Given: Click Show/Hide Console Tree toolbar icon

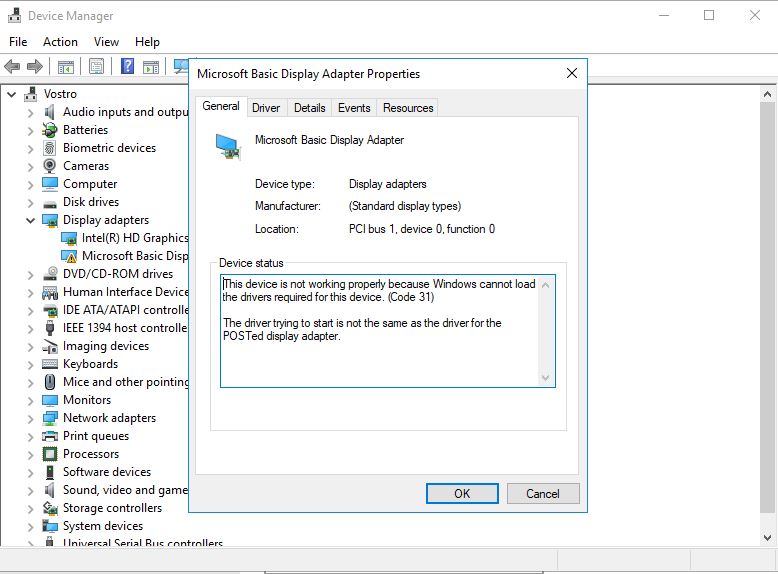Looking at the screenshot, I should (x=65, y=66).
